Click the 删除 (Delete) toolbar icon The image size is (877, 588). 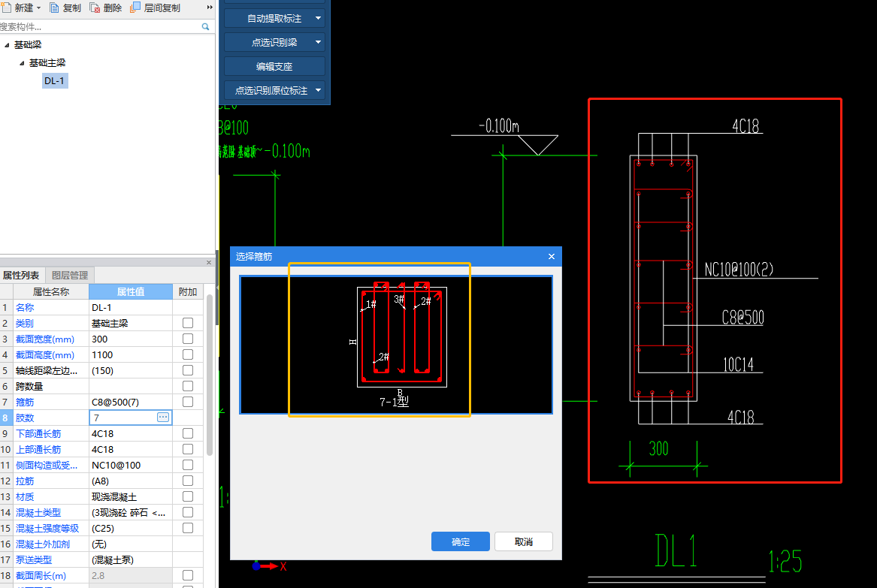(95, 8)
